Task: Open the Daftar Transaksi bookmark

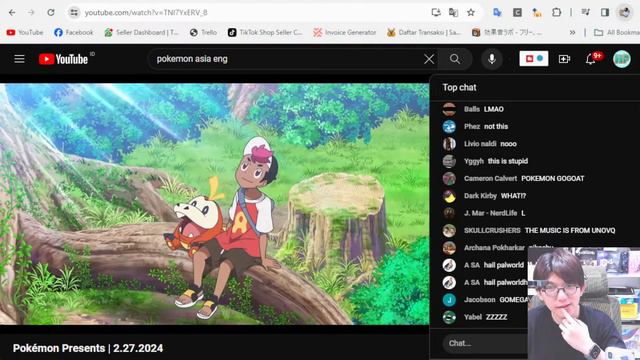Action: click(424, 32)
